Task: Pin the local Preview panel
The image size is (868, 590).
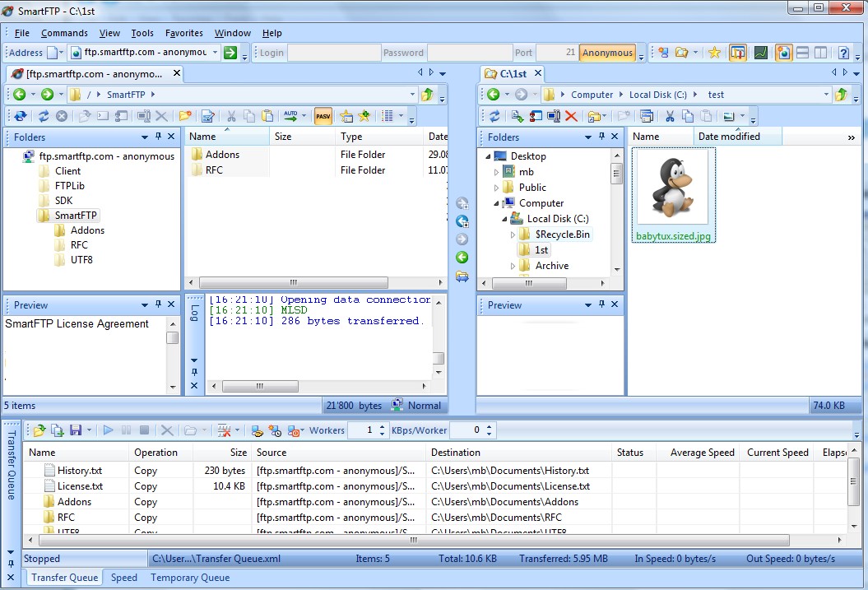Action: [x=601, y=304]
